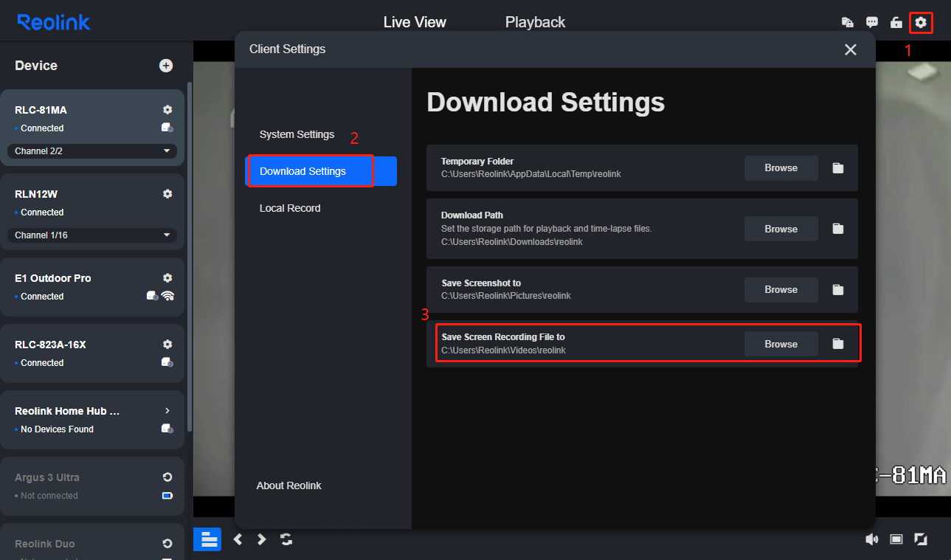Screen dimensions: 951x560
Task: Browse for Screen Recording File location
Action: (x=781, y=344)
